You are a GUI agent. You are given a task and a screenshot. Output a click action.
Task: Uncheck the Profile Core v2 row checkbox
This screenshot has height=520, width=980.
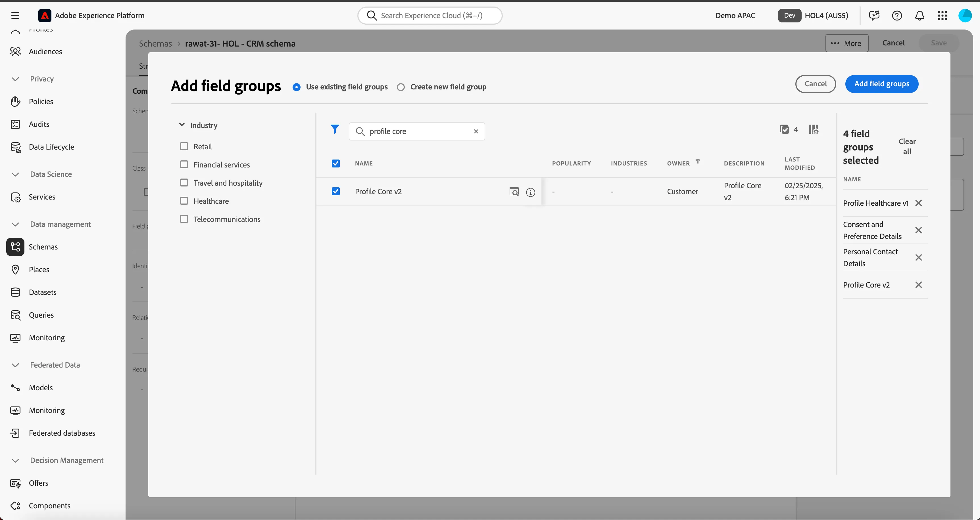tap(335, 191)
